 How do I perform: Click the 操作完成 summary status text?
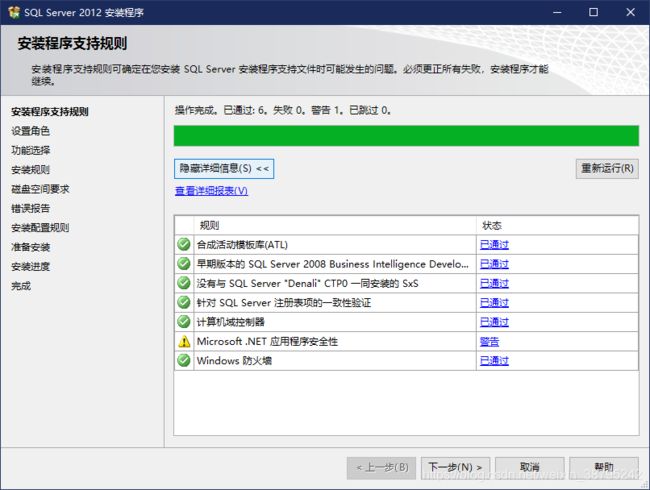pyautogui.click(x=283, y=110)
